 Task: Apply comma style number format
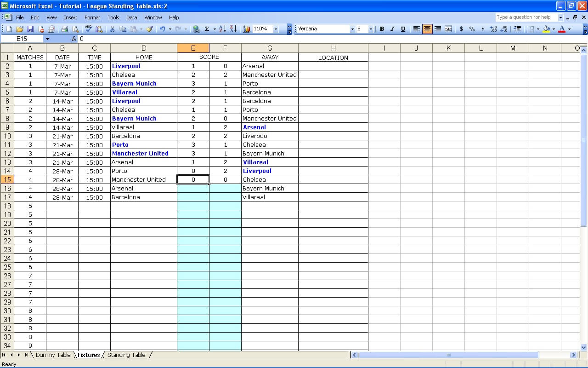pyautogui.click(x=482, y=29)
